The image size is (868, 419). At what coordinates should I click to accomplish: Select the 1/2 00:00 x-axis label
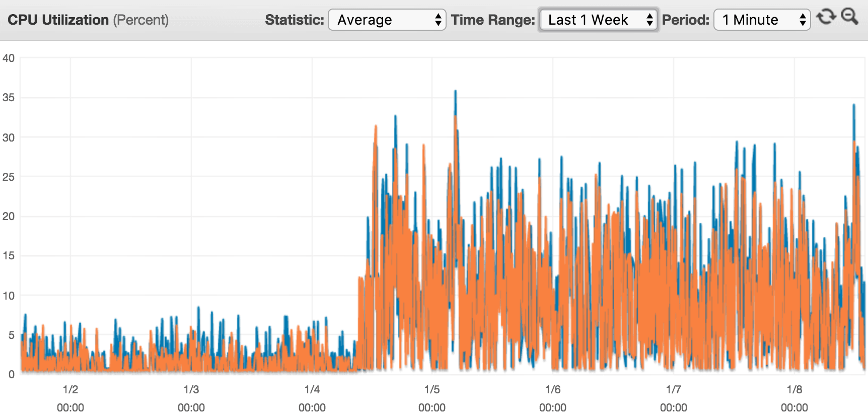pyautogui.click(x=70, y=398)
